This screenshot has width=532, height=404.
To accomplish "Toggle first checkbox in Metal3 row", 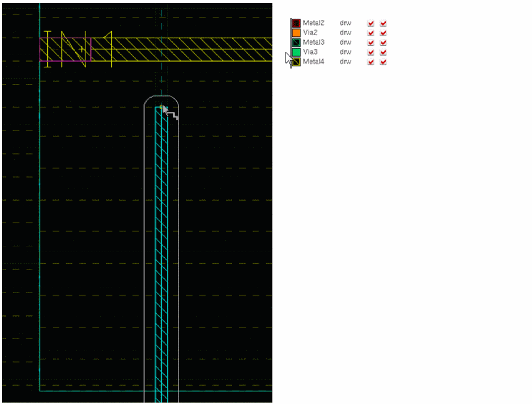I will (x=371, y=43).
